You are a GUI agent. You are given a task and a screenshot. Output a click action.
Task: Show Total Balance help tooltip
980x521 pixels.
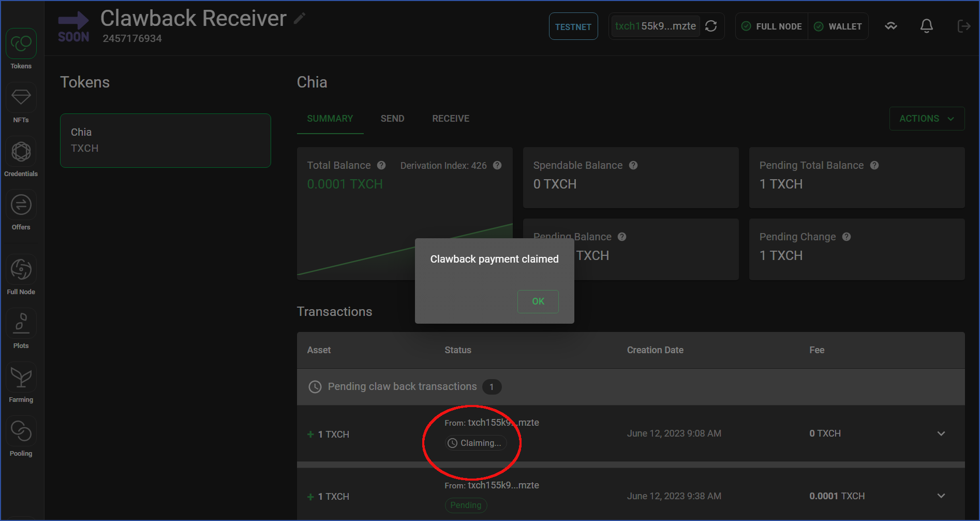pos(381,165)
